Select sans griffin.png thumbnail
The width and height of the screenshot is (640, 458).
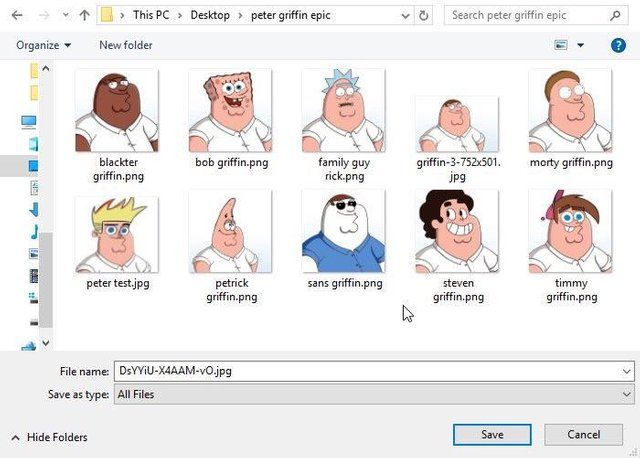click(343, 231)
